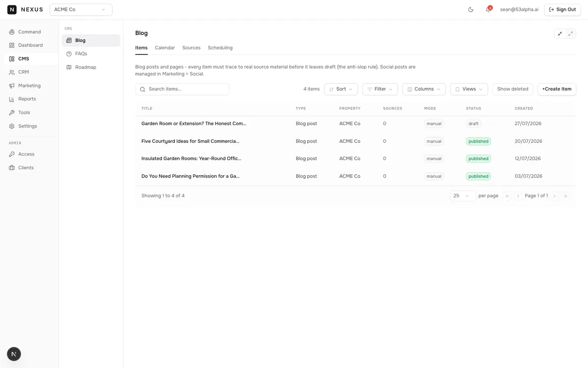Image resolution: width=588 pixels, height=368 pixels.
Task: Click the manual badge in the Planning Permission row
Action: pyautogui.click(x=434, y=176)
